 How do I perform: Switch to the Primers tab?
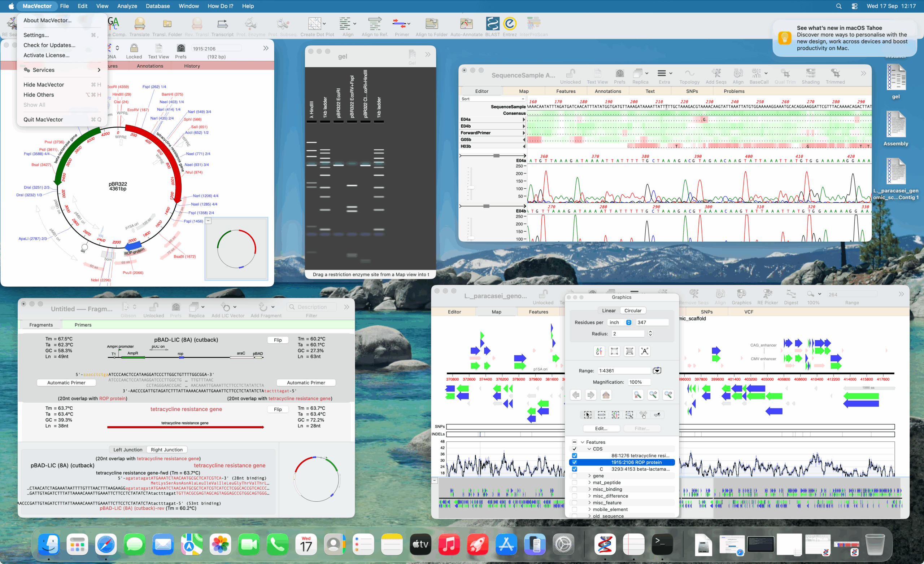(x=83, y=325)
